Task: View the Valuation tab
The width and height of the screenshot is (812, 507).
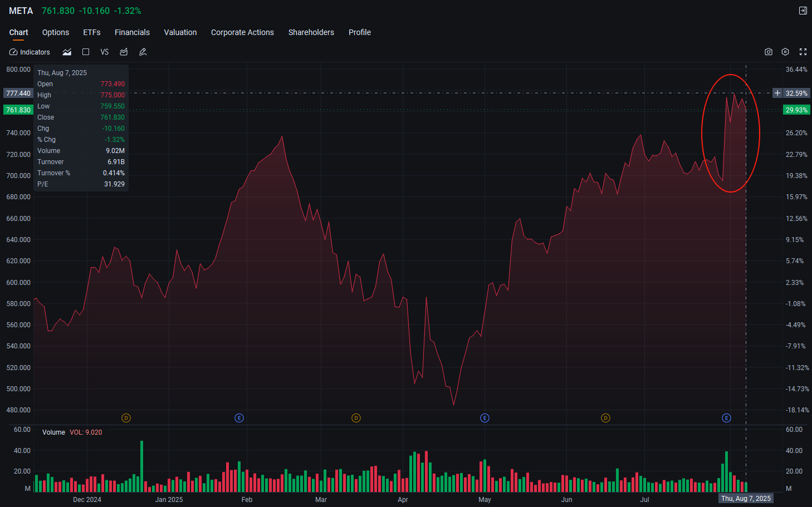Action: tap(180, 32)
